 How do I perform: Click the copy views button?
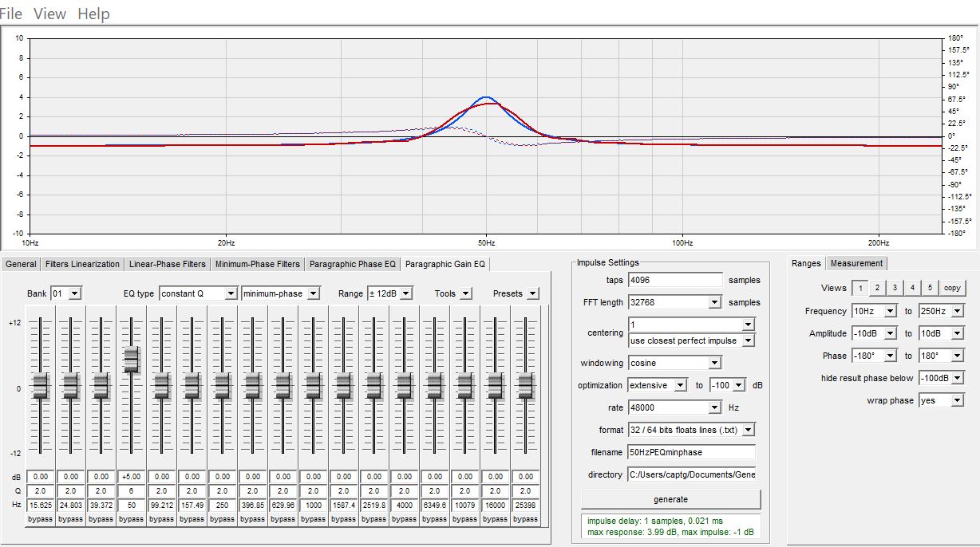point(952,288)
